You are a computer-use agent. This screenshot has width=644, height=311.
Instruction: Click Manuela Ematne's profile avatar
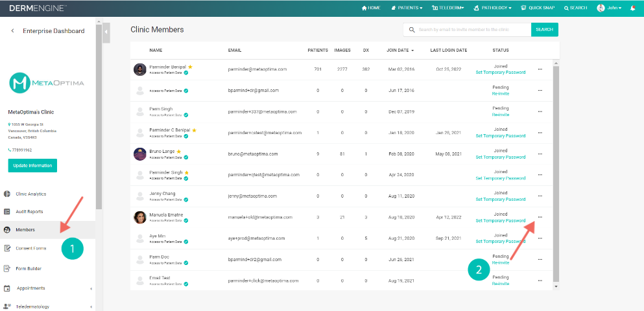(139, 217)
